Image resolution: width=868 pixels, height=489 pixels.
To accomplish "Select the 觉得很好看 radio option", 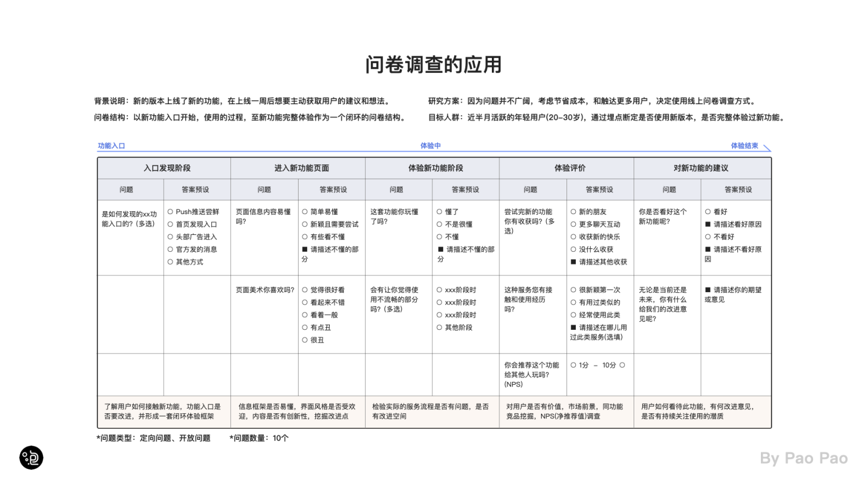I will (305, 290).
